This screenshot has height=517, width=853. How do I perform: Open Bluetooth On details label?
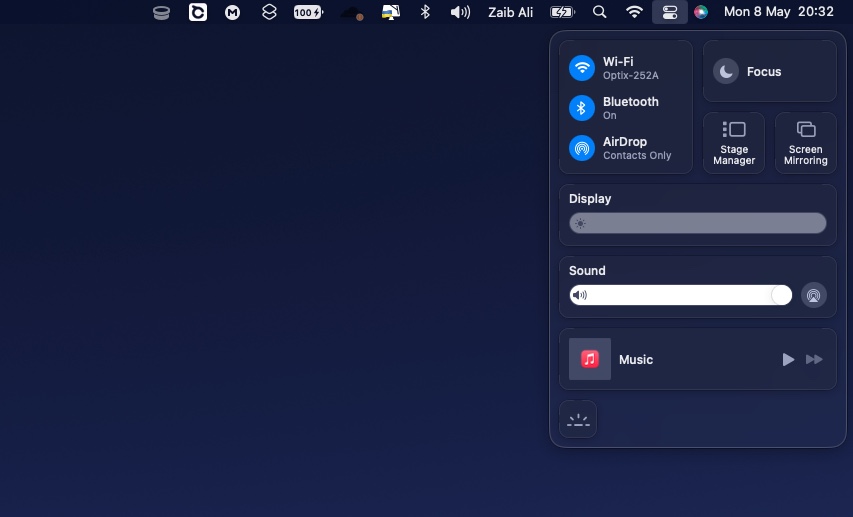click(x=631, y=108)
